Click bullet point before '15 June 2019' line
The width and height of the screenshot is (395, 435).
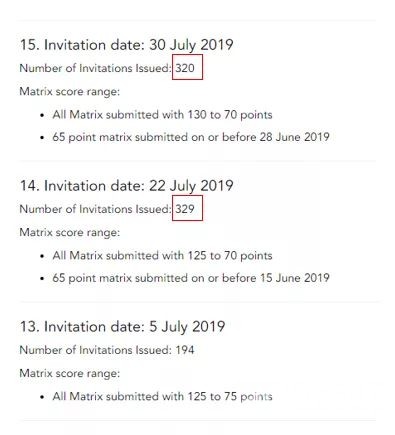coord(42,279)
